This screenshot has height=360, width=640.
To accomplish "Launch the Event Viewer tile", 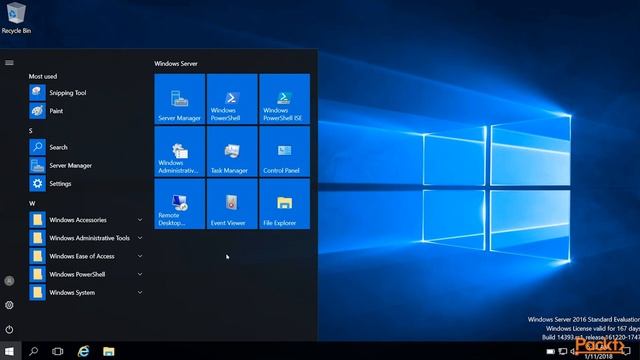I will click(232, 204).
